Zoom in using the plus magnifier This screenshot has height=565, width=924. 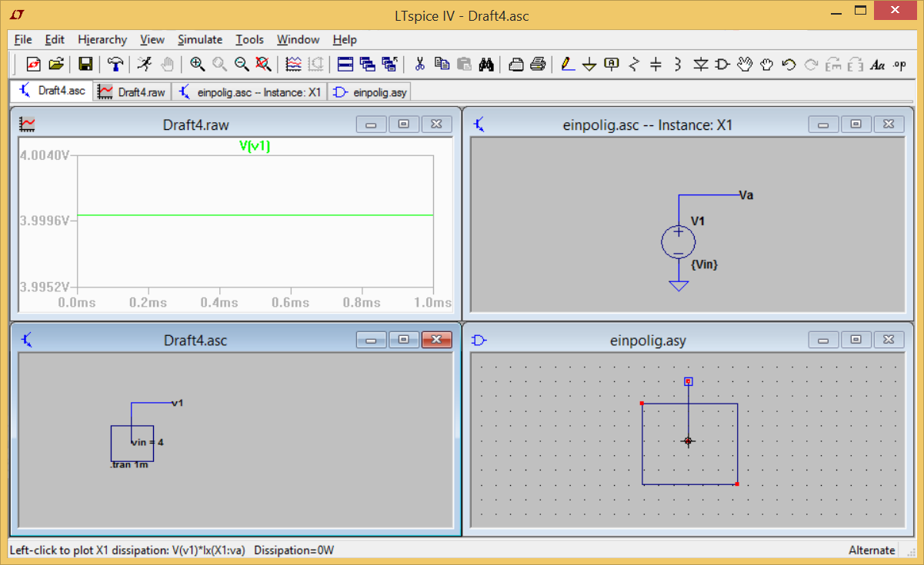[x=197, y=65]
